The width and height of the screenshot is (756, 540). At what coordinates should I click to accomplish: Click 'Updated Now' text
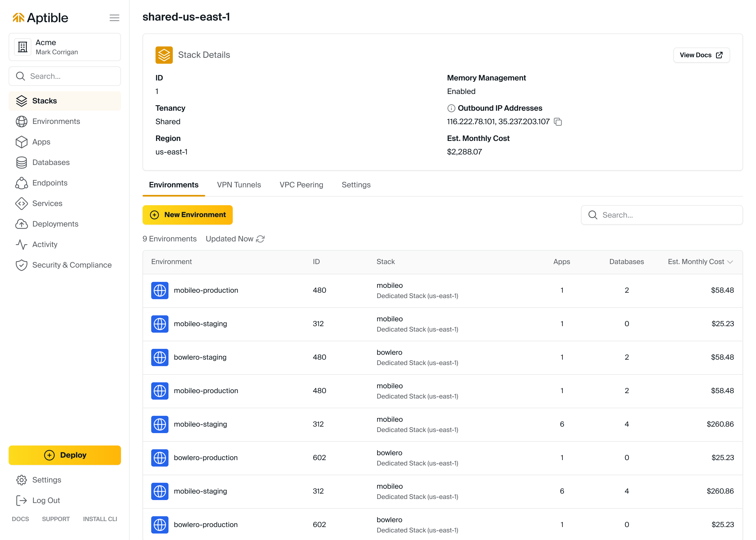[x=230, y=239]
